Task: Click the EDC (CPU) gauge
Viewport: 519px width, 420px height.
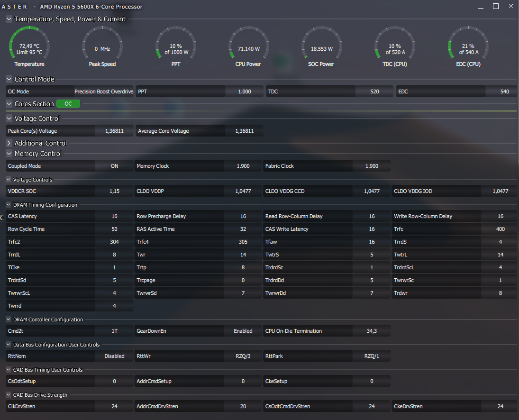Action: [468, 46]
